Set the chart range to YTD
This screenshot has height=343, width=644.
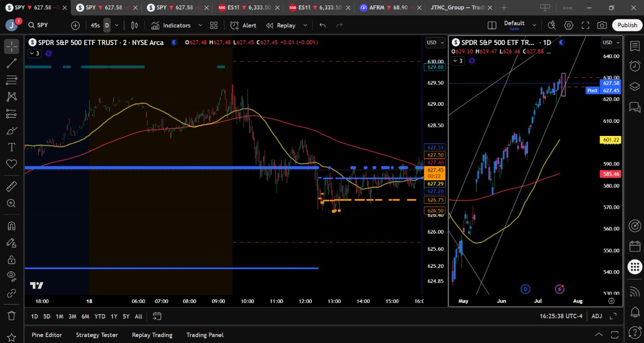(100, 316)
